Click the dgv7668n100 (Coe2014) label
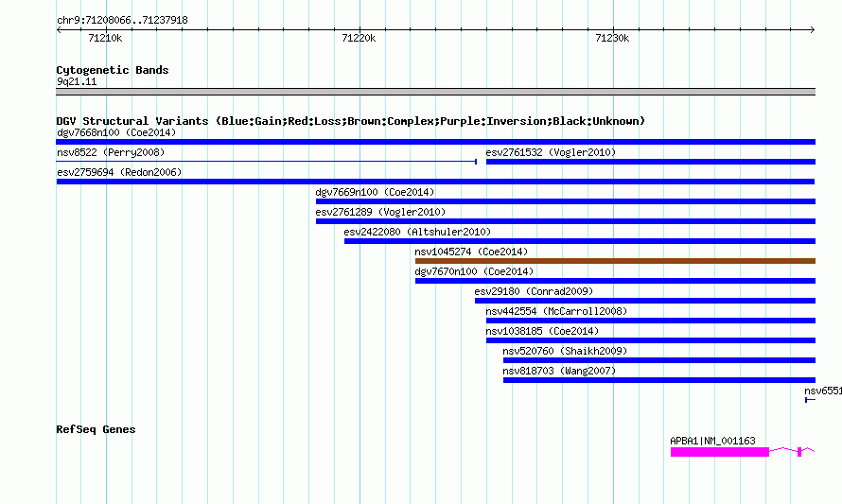Image resolution: width=842 pixels, height=504 pixels. [116, 132]
